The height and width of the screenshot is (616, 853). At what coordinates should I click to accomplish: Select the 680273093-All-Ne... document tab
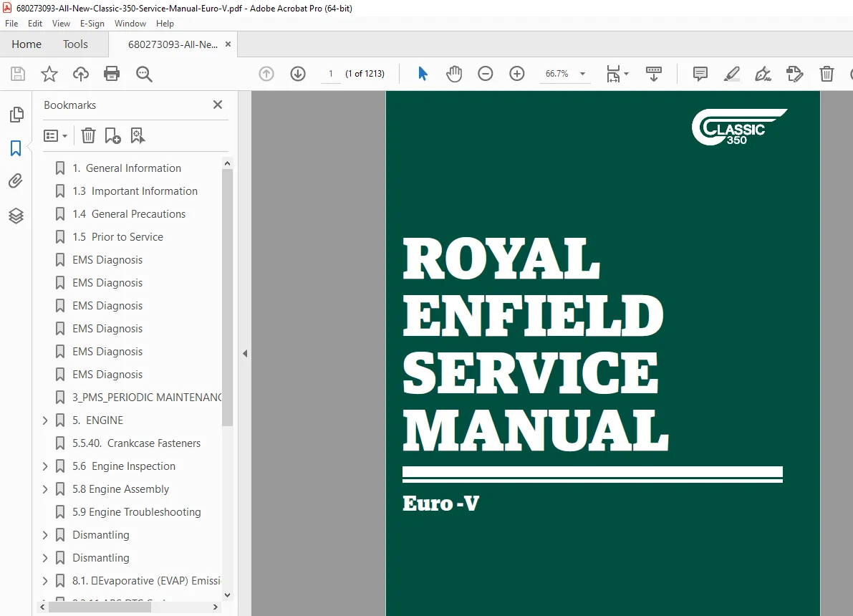pos(173,44)
